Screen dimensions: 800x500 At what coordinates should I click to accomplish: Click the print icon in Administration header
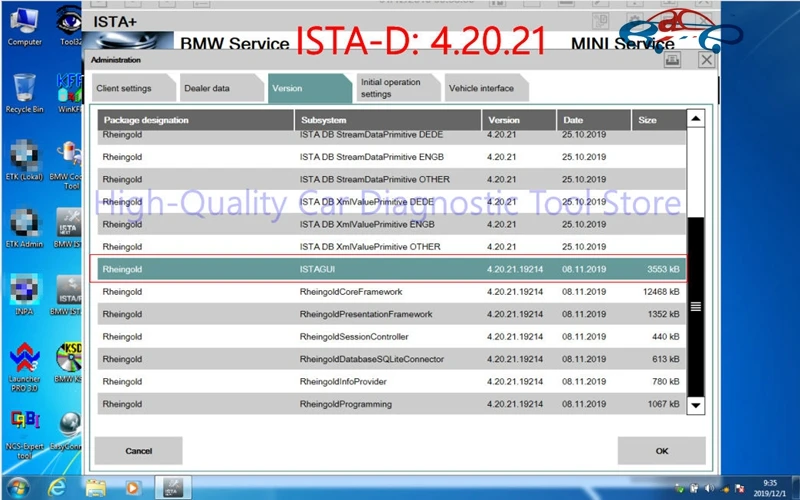click(672, 60)
